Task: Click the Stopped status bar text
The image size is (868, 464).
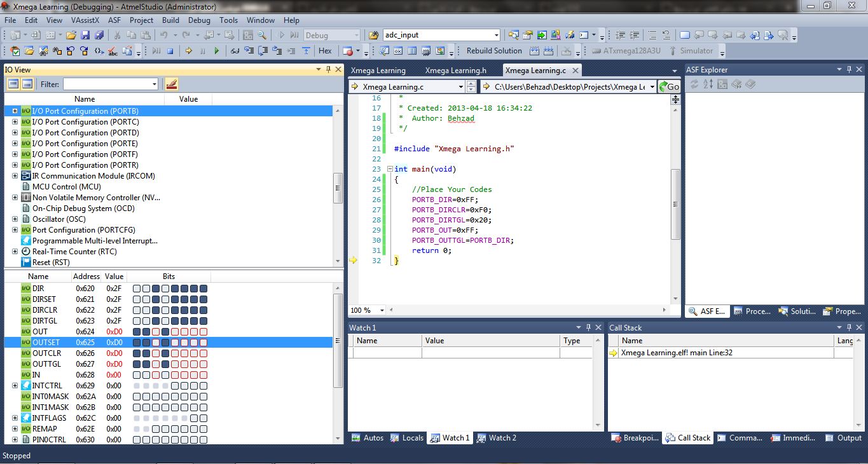Action: (x=17, y=456)
